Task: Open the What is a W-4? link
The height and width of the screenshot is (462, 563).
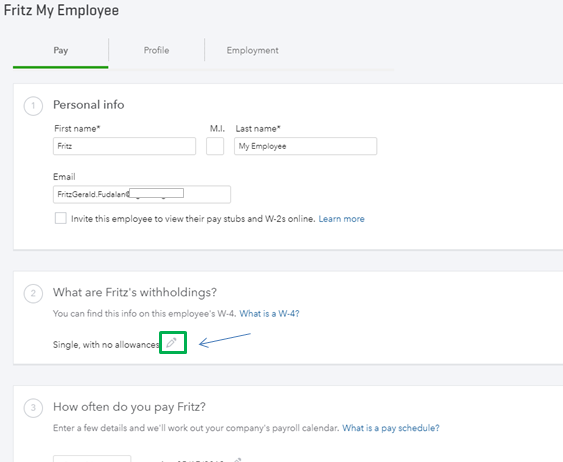Action: (269, 314)
